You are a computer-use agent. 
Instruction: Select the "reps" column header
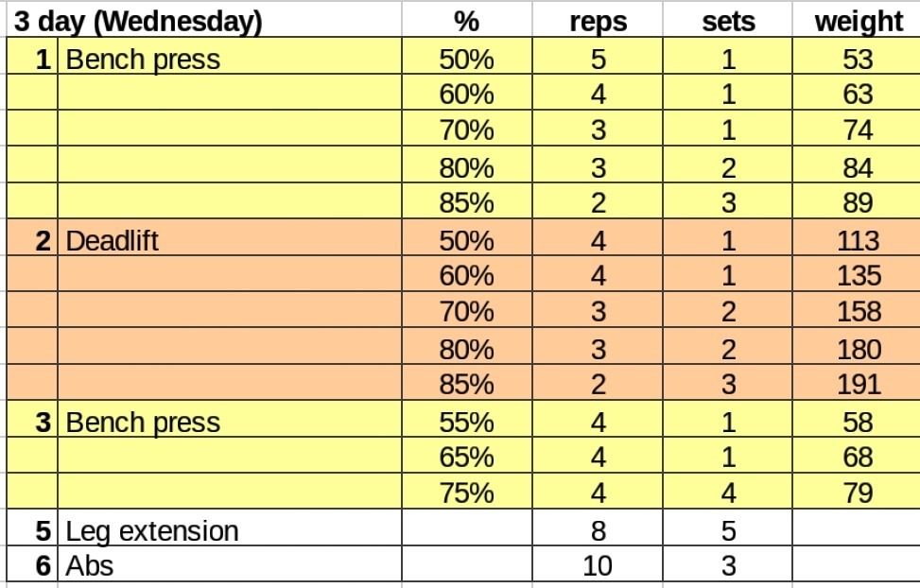point(598,21)
